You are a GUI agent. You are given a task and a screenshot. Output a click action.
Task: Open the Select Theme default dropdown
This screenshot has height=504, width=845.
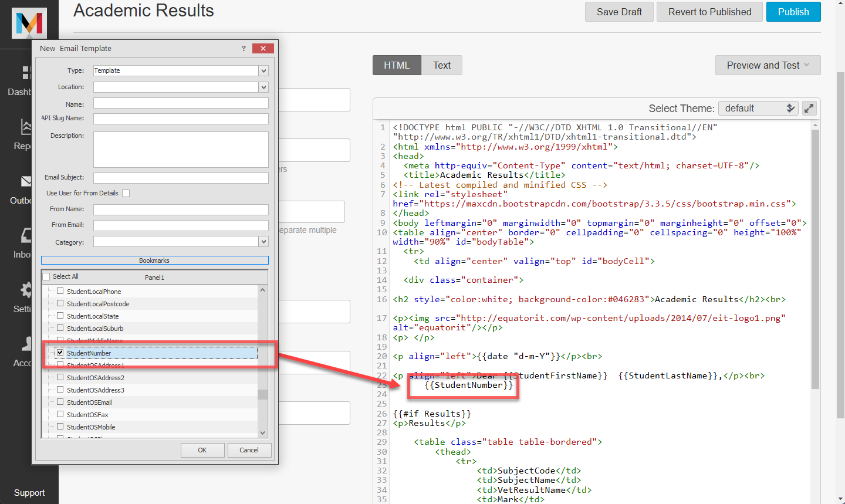(x=758, y=109)
